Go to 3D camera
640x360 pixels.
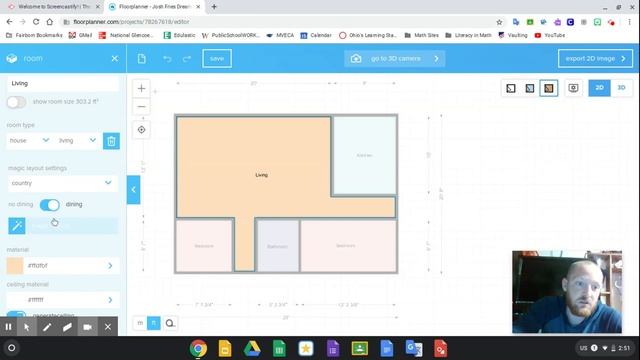point(394,58)
